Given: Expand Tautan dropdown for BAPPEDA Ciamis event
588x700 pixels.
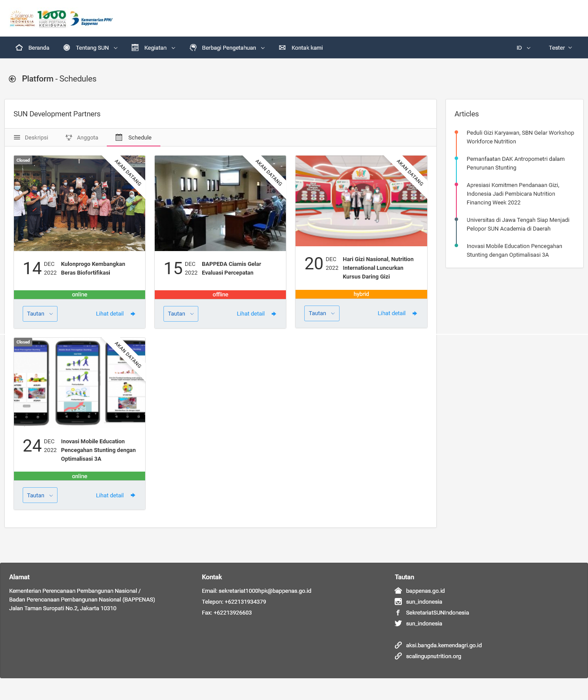Looking at the screenshot, I should tap(180, 314).
